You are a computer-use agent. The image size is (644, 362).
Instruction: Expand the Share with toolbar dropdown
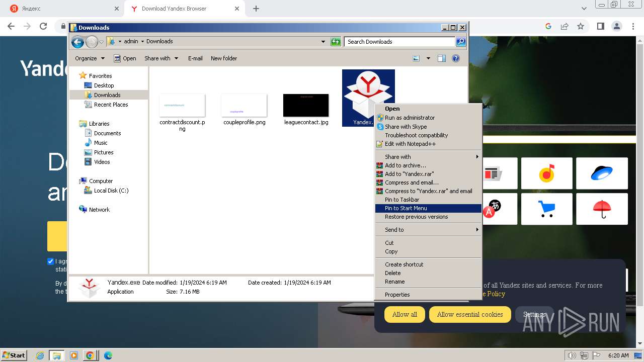click(x=161, y=58)
